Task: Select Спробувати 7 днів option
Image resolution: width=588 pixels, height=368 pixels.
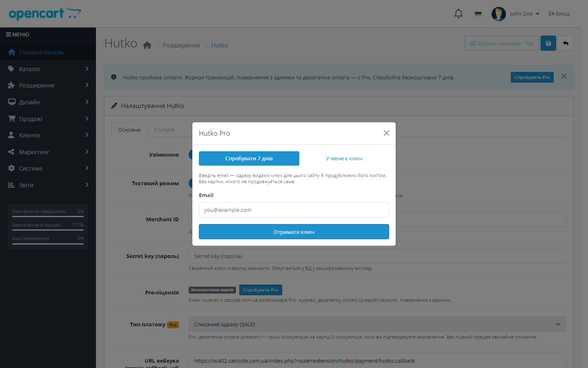Action: (x=249, y=158)
